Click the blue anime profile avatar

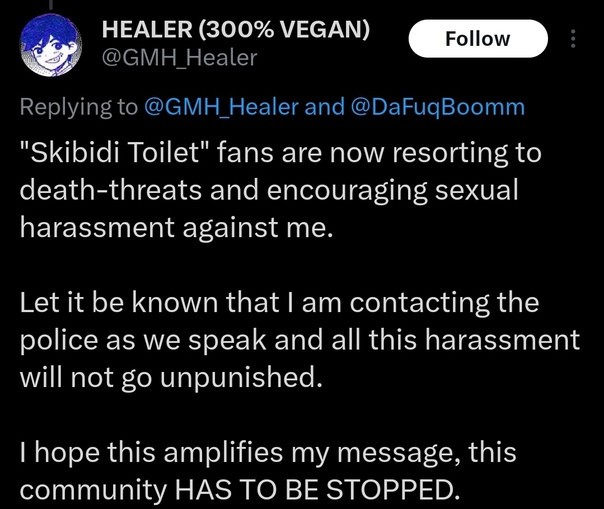pyautogui.click(x=51, y=45)
